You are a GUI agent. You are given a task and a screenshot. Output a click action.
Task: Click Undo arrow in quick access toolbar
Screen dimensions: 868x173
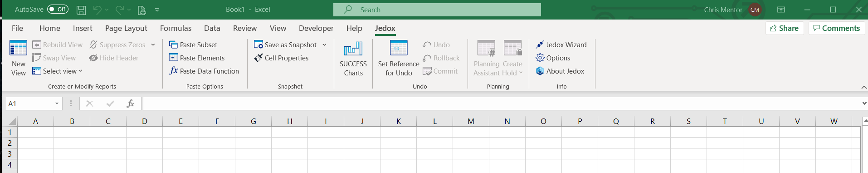(x=98, y=10)
